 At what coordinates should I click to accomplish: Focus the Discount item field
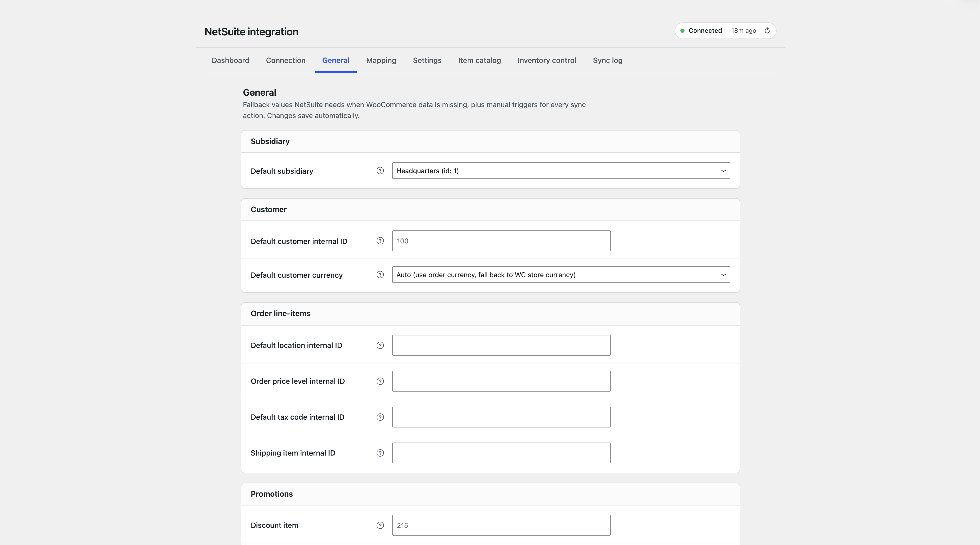tap(501, 525)
